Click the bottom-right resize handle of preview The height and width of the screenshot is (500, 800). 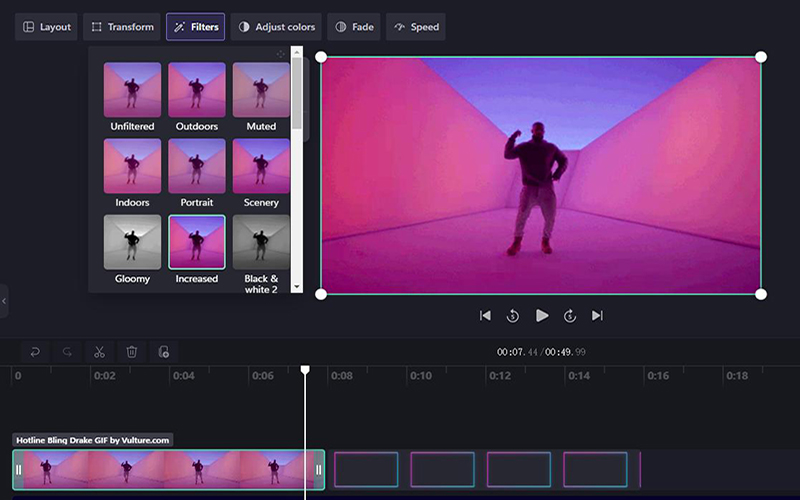tap(761, 294)
